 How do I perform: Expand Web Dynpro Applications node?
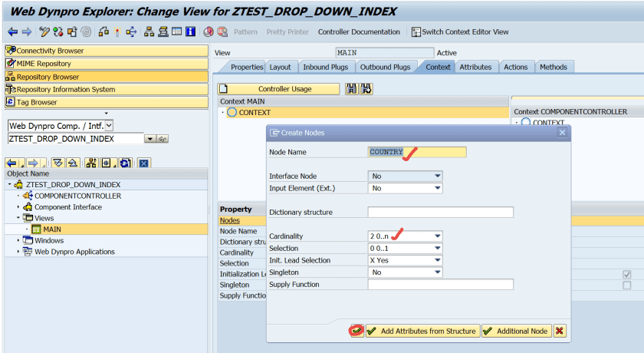18,252
